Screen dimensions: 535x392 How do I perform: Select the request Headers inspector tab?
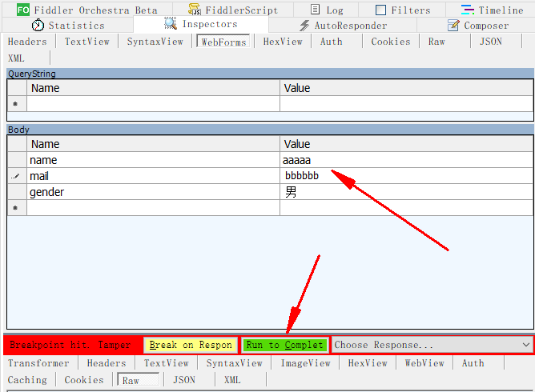27,42
